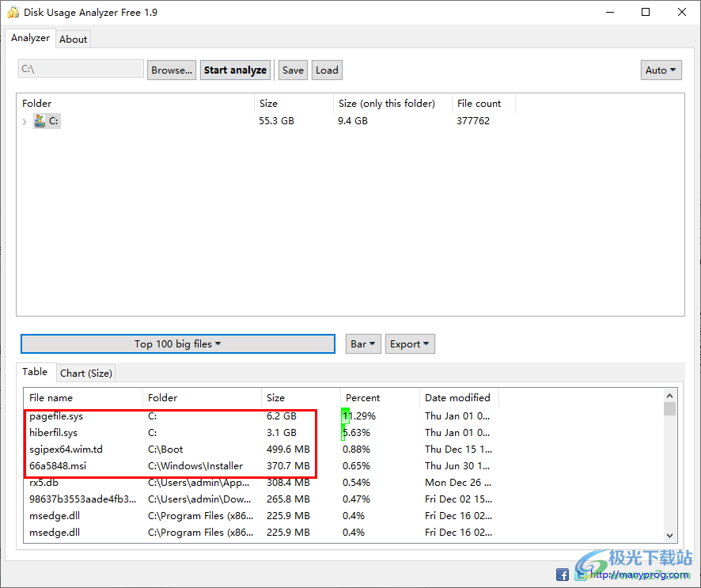Viewport: 701px width, 588px height.
Task: Click the 11.29% percent bar
Action: 346,415
